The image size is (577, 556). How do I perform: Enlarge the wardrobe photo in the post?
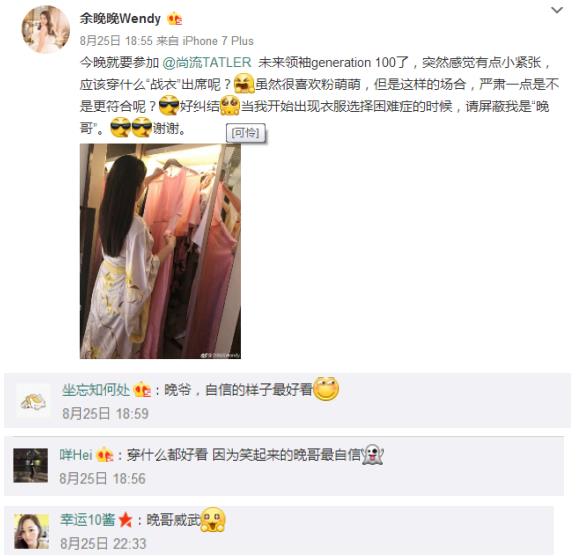pyautogui.click(x=160, y=251)
